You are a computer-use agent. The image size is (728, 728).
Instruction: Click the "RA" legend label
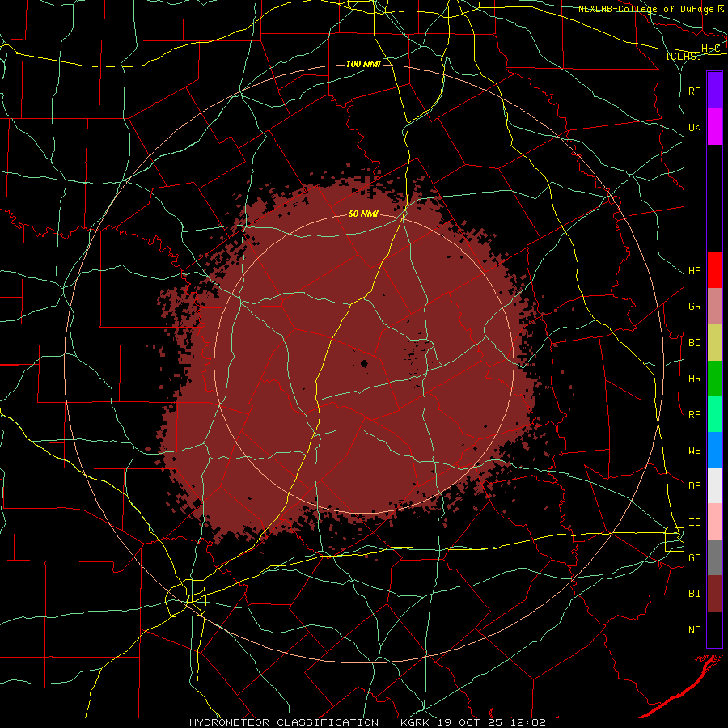pos(694,415)
